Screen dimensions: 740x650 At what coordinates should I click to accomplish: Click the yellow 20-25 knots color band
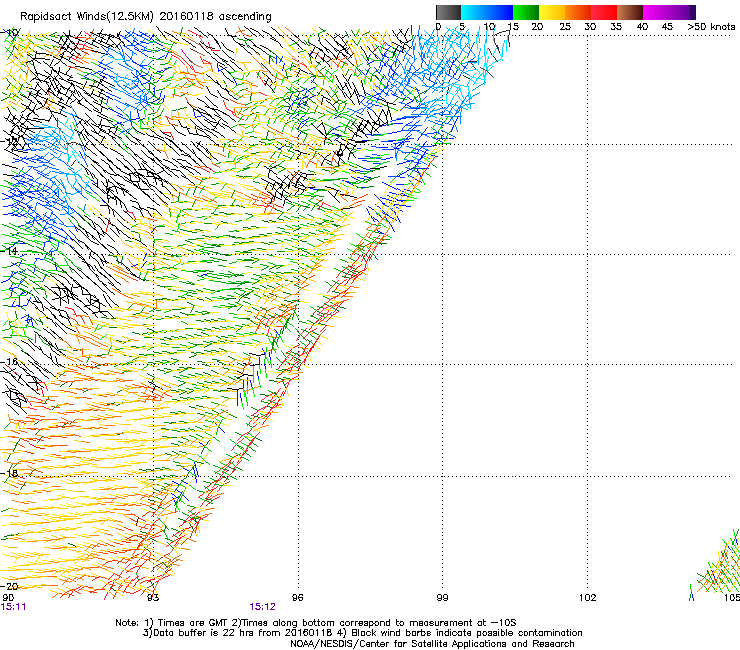click(x=552, y=12)
